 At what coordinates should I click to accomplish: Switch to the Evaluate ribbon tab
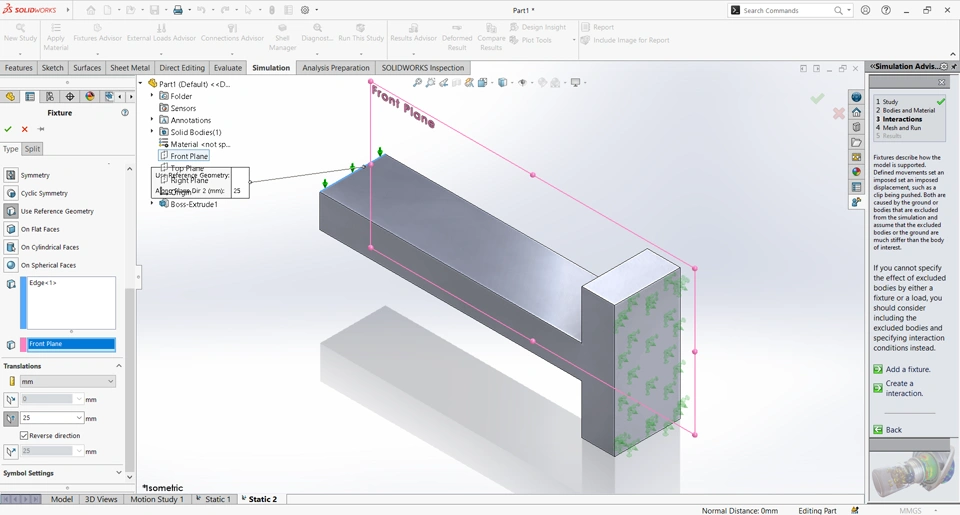click(228, 68)
